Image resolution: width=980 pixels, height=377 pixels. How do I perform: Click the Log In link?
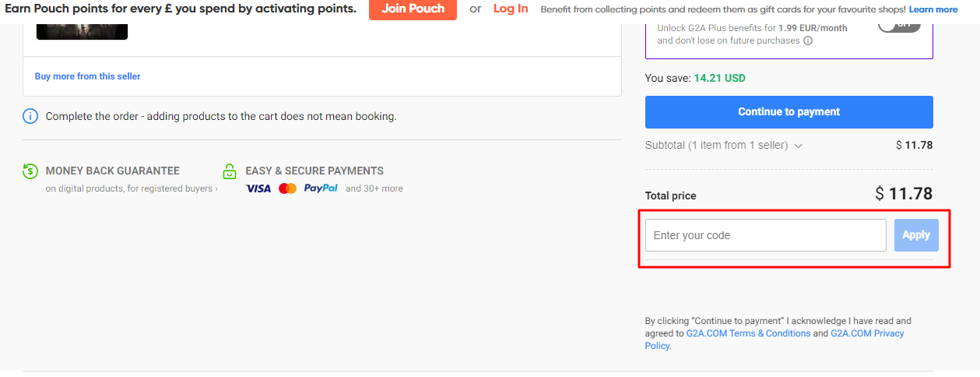coord(511,9)
